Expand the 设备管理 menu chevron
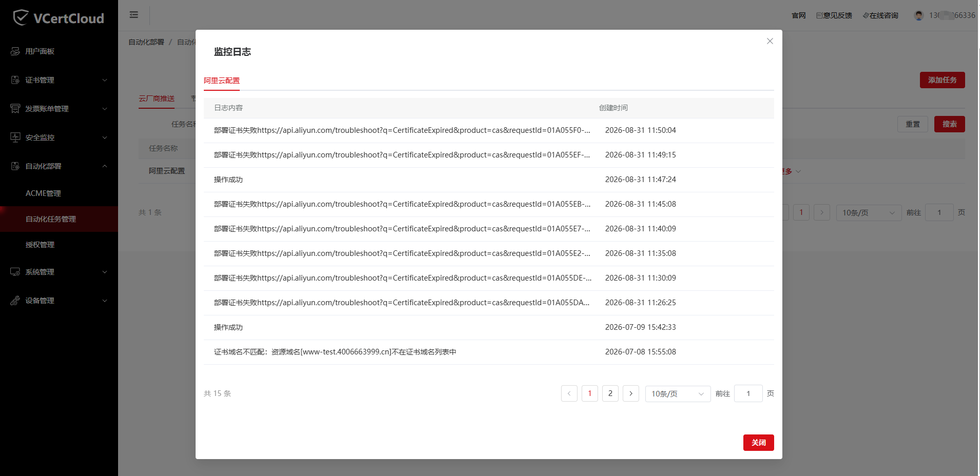980x476 pixels. click(x=105, y=301)
